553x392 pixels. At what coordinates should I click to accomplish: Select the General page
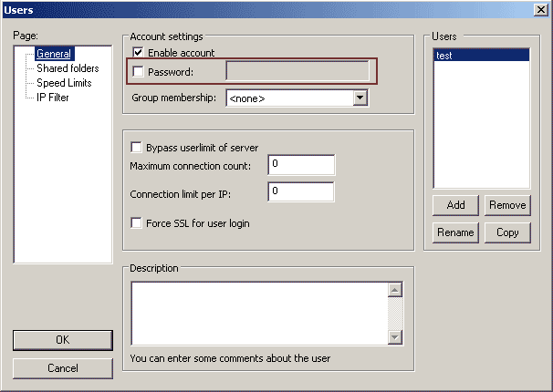54,54
